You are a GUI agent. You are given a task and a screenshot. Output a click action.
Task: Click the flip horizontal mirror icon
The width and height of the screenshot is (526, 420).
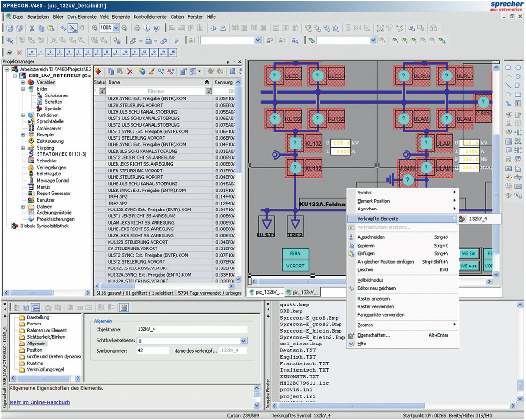[x=358, y=28]
